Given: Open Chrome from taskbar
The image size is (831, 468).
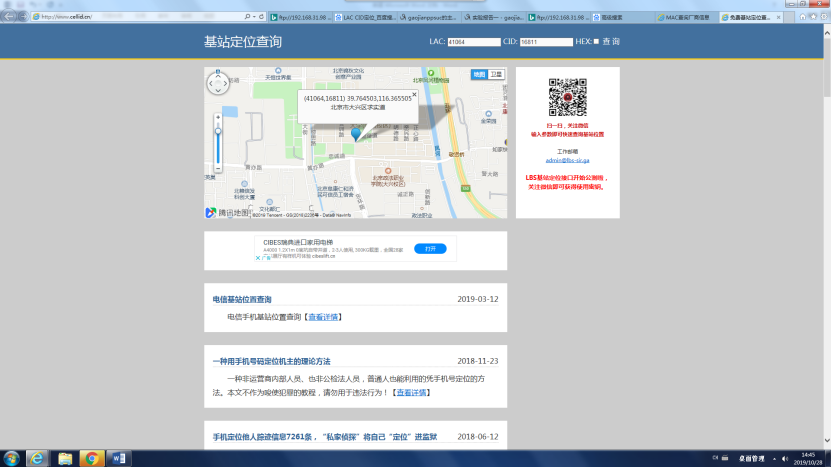Looking at the screenshot, I should [92, 458].
